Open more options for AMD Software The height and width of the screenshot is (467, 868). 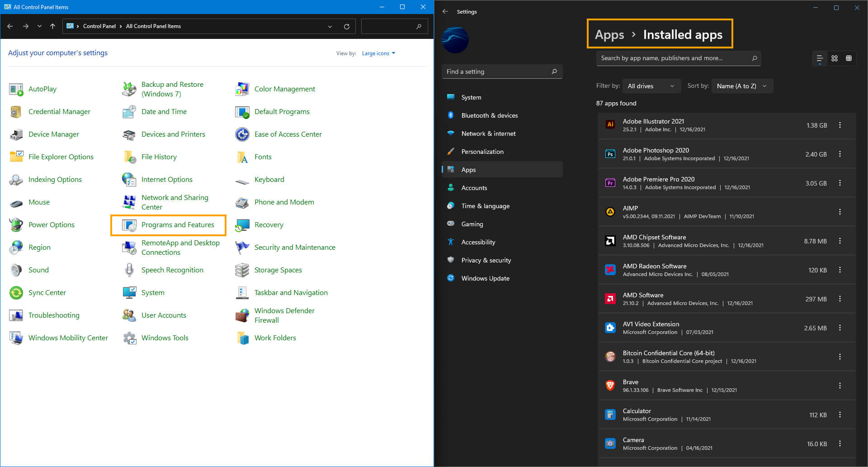pyautogui.click(x=840, y=299)
